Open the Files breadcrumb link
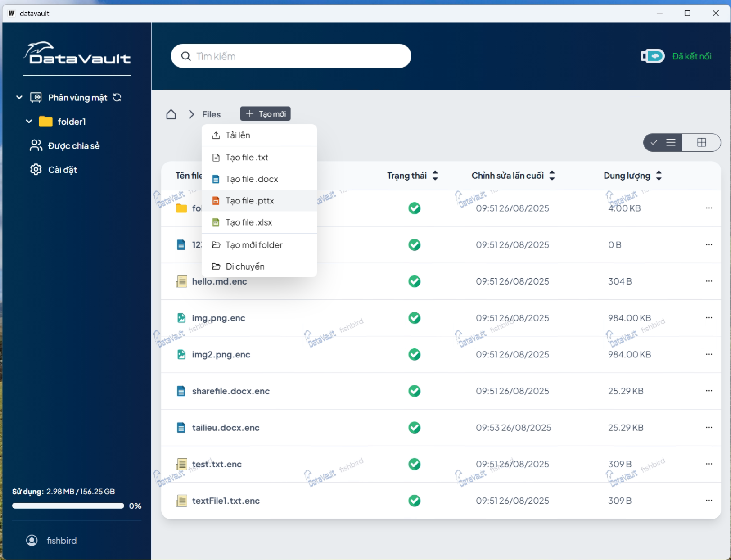 (x=211, y=114)
